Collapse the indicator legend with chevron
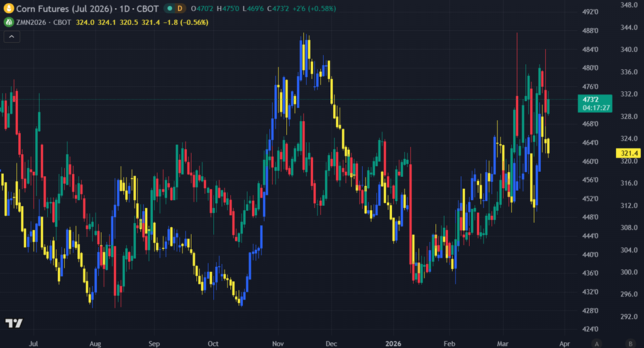This screenshot has height=348, width=644. point(12,36)
